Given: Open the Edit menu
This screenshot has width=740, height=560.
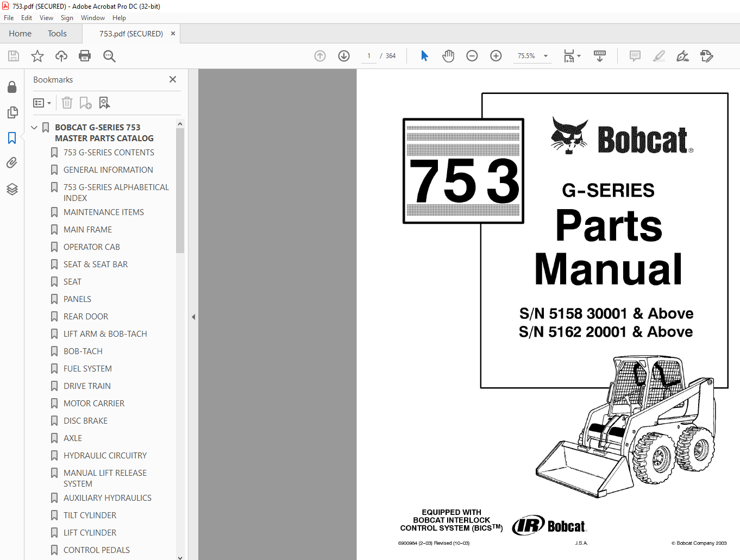Looking at the screenshot, I should click(27, 18).
